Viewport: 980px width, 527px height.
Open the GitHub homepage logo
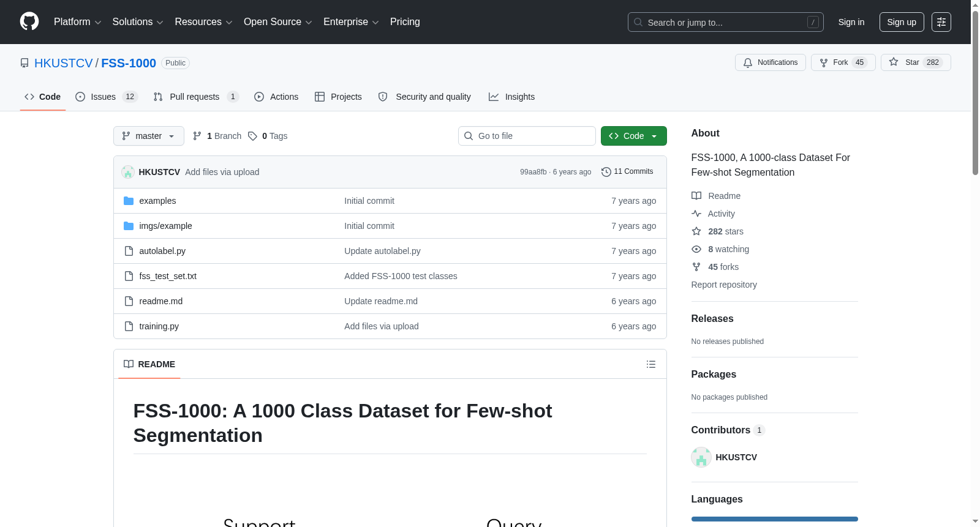pos(29,22)
